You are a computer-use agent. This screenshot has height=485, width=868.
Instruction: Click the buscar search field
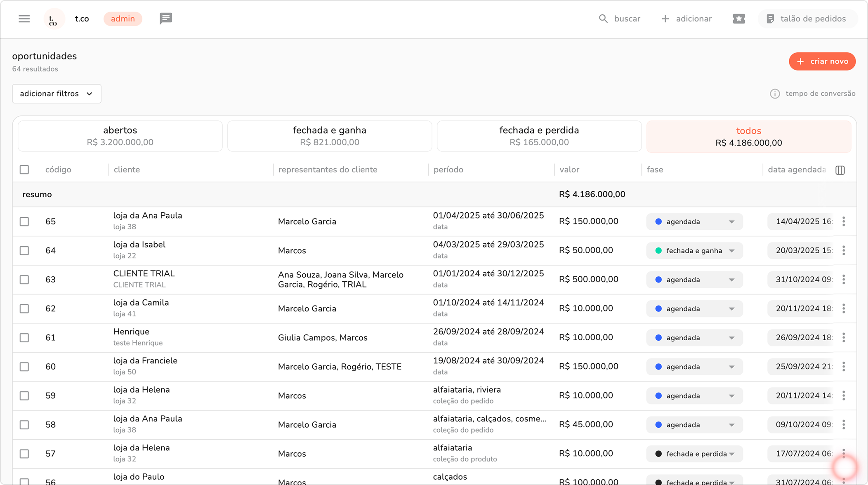pyautogui.click(x=620, y=19)
